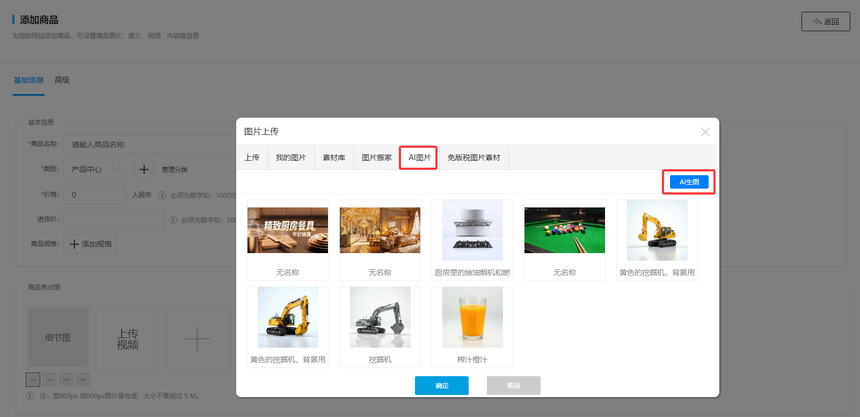Select the gray excavator image

[380, 317]
